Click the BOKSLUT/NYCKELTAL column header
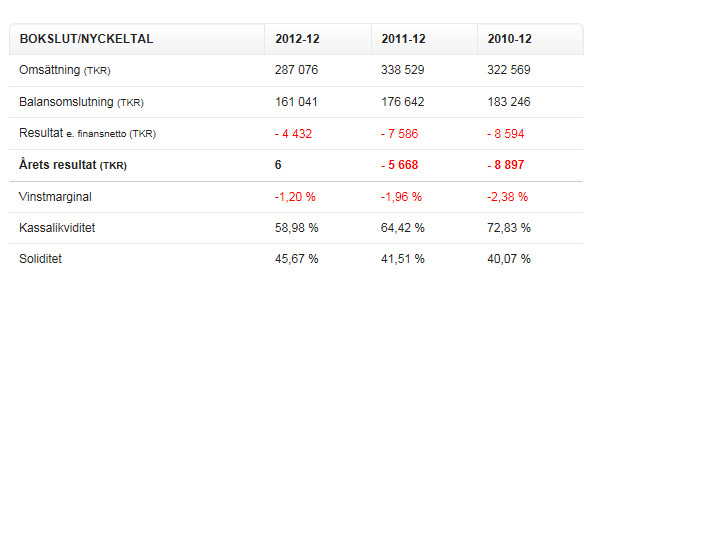 (x=86, y=39)
